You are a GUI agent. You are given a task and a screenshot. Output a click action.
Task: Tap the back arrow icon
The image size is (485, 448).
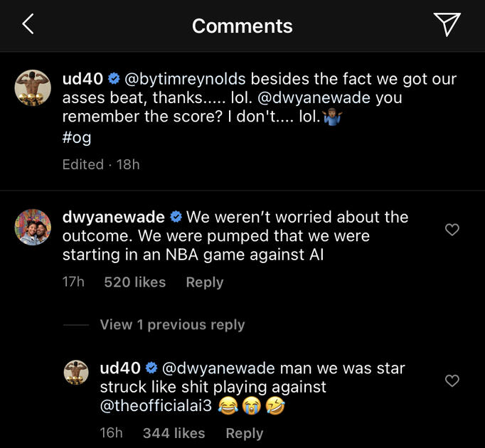pyautogui.click(x=28, y=25)
